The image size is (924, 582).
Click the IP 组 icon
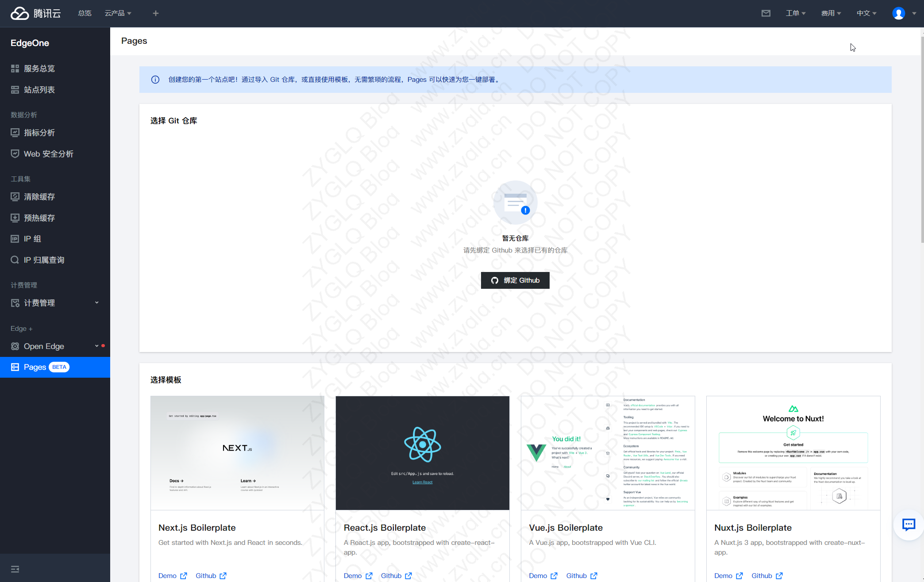point(15,239)
